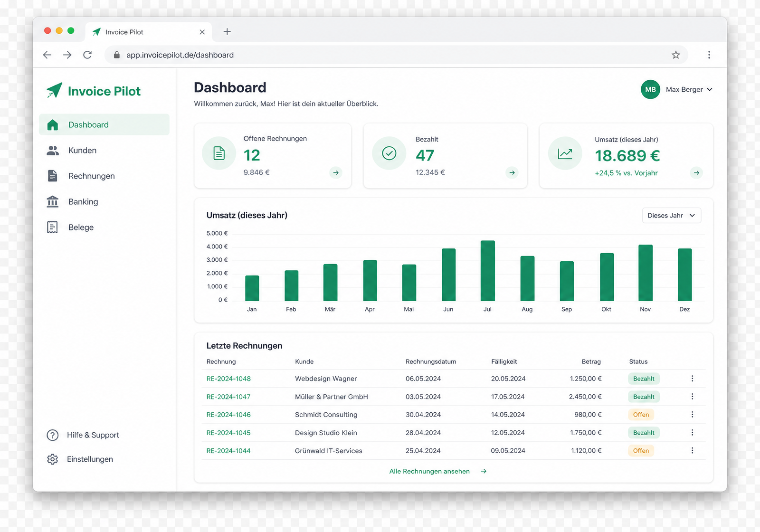Reload the page
Viewport: 760px width, 532px height.
click(x=87, y=55)
